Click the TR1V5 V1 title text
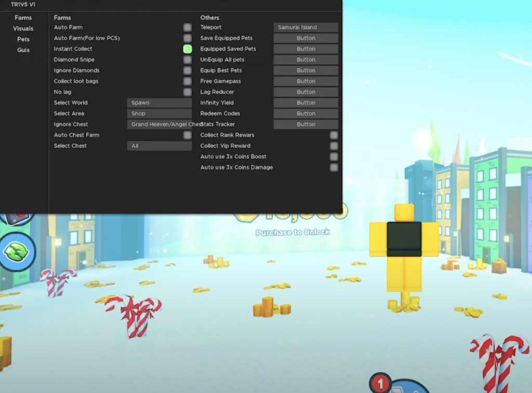Screen dimensions: 532x393 (23, 4)
